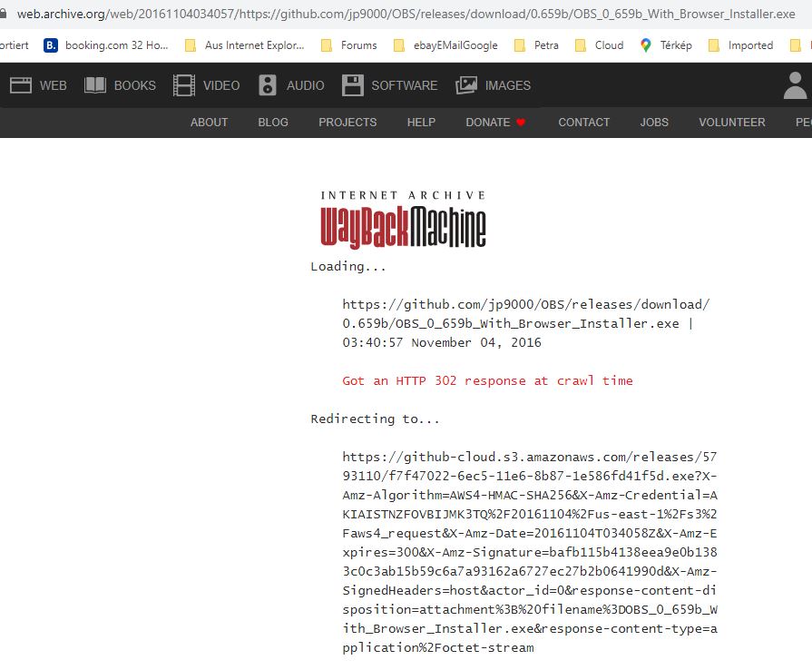
Task: Open the BOOKS menu label
Action: (x=134, y=85)
